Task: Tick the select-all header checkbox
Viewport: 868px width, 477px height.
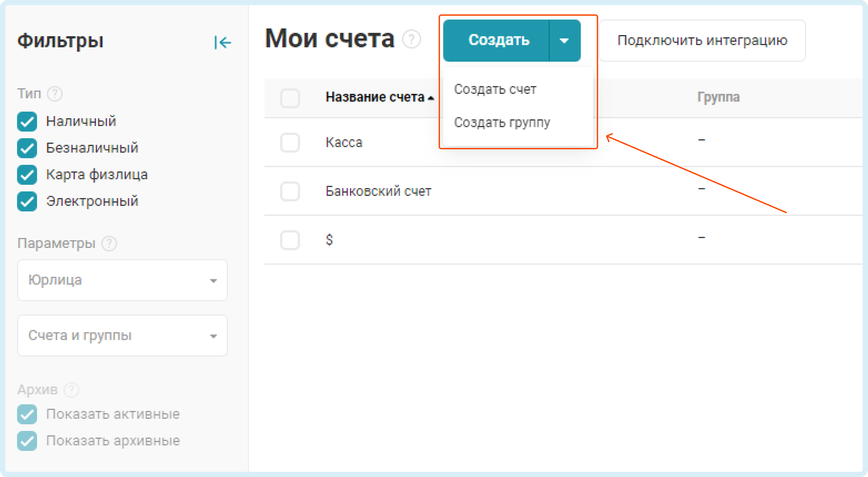Action: pyautogui.click(x=290, y=98)
